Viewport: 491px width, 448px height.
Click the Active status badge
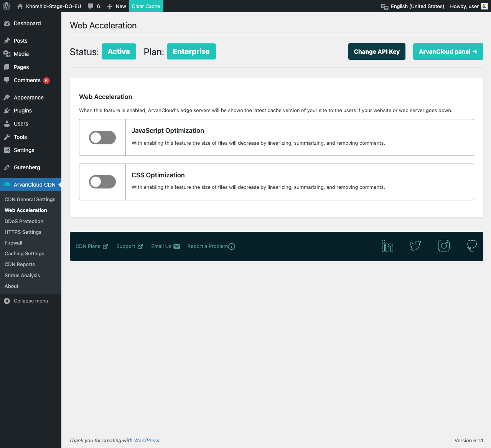(x=119, y=51)
